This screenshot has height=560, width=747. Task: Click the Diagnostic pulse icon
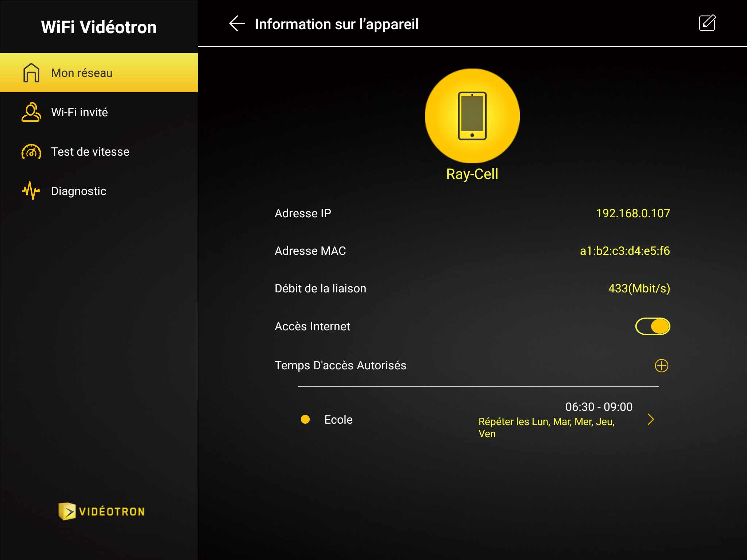pyautogui.click(x=31, y=191)
